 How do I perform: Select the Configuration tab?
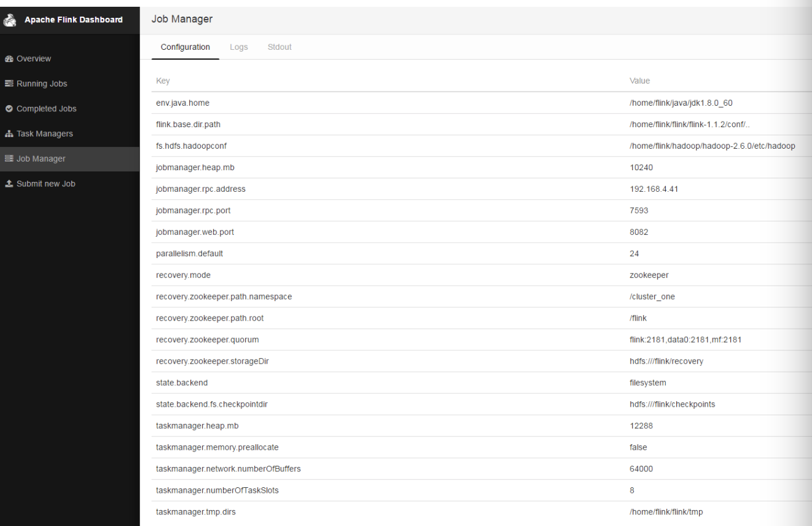tap(185, 47)
